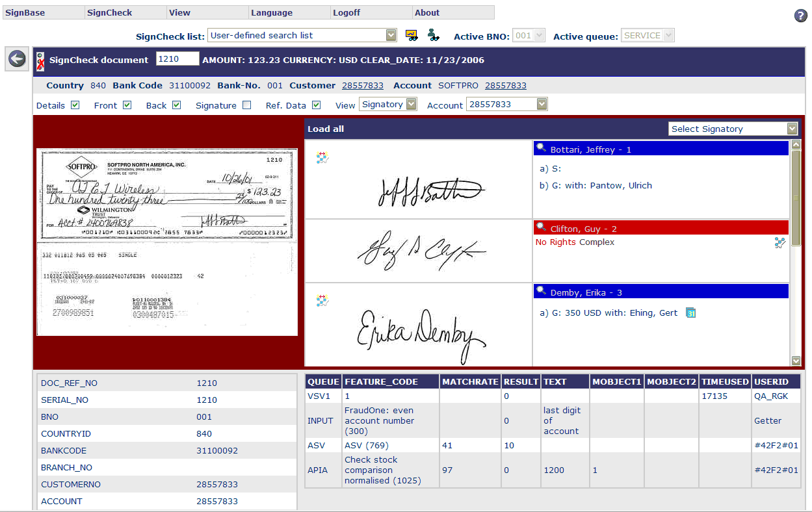Screen dimensions: 812x512
Task: Expand the Select Signatory dropdown
Action: click(x=791, y=129)
